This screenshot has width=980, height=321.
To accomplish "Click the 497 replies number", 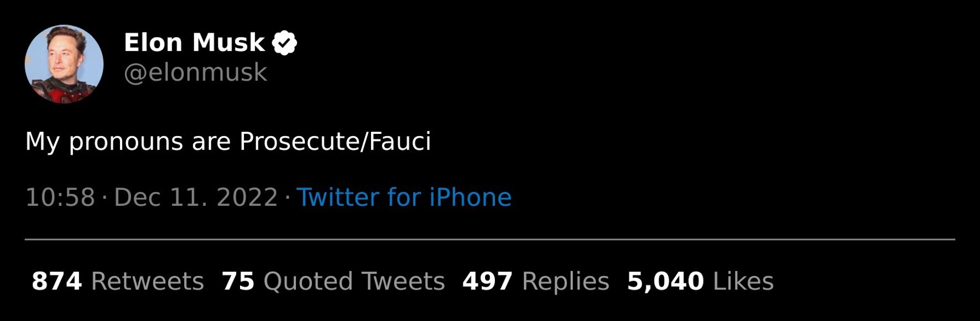I will point(487,281).
